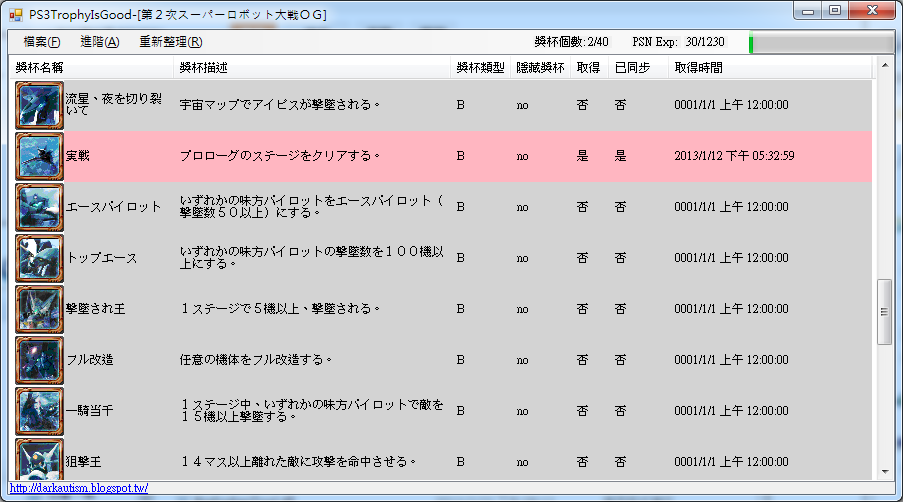The image size is (903, 502).
Task: Select the 一騎当千 trophy name
Action: pos(90,411)
